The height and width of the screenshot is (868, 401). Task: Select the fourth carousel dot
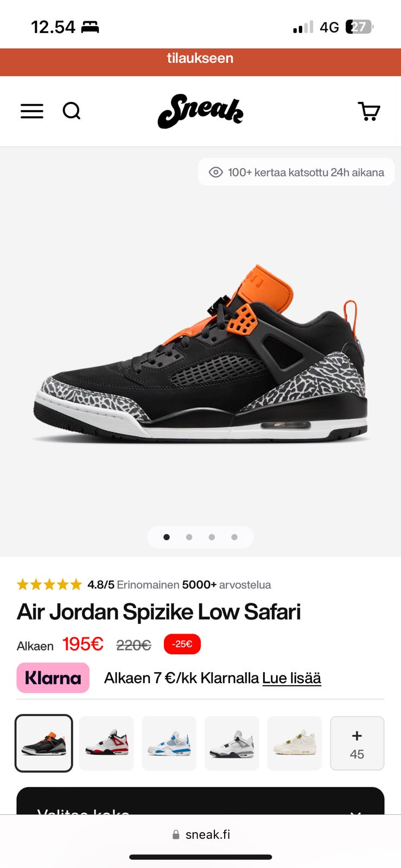(x=234, y=537)
